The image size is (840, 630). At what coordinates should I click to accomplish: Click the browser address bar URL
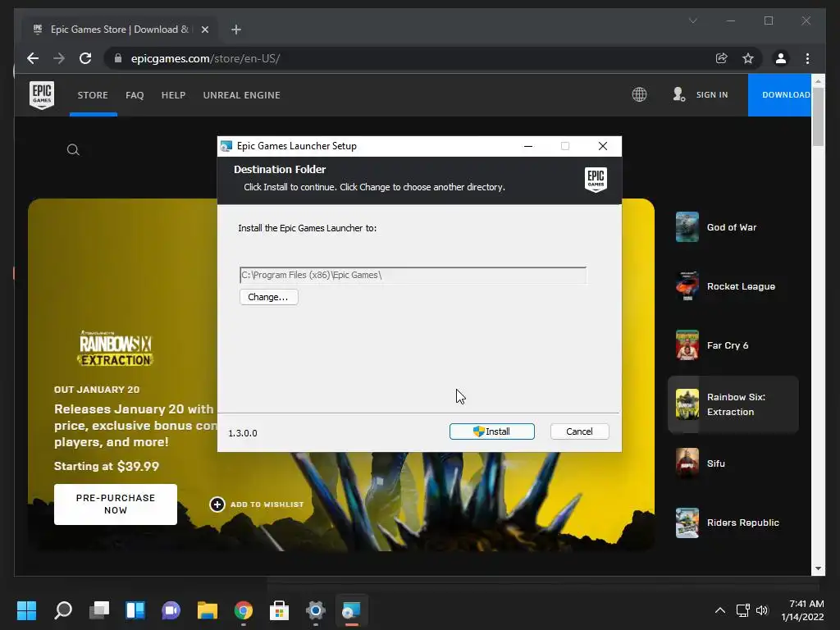click(x=206, y=58)
